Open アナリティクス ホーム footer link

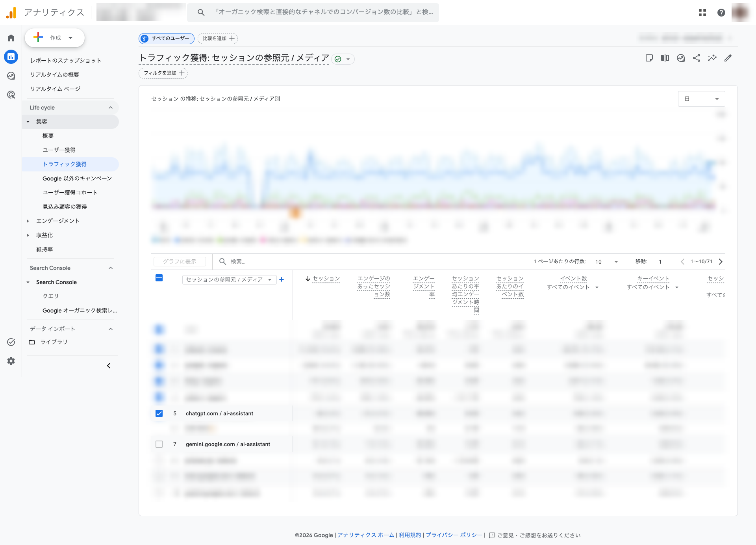point(366,535)
